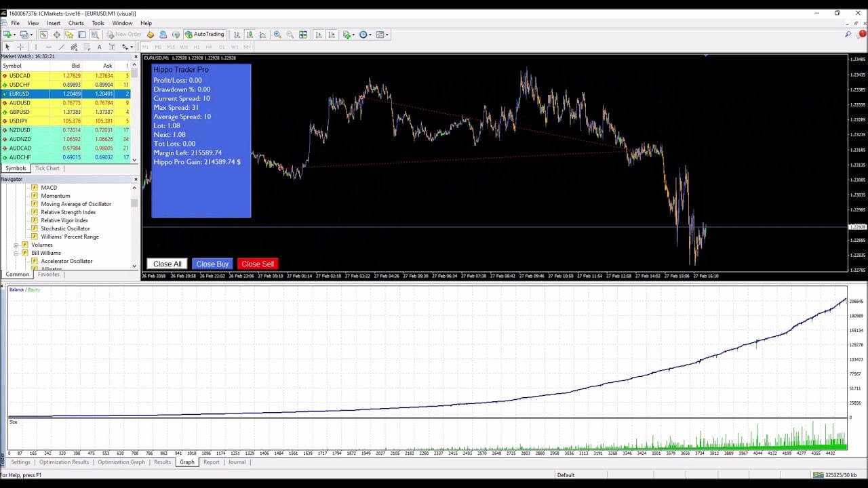Select the Horizontal Line drawing tool

[49, 47]
